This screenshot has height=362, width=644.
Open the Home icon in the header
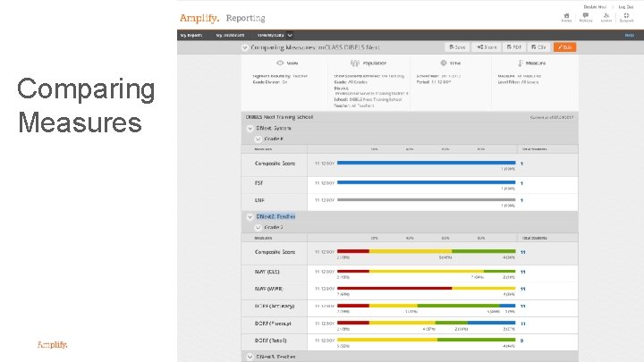coord(566,17)
